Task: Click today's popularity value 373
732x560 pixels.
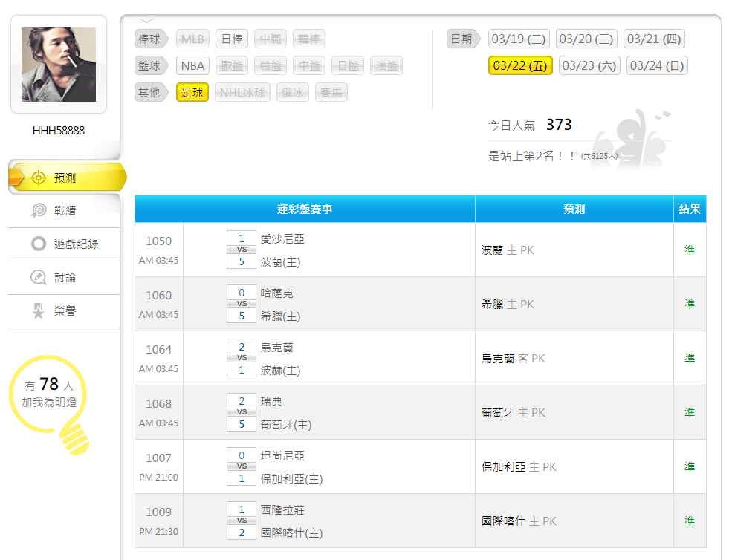Action: [559, 125]
